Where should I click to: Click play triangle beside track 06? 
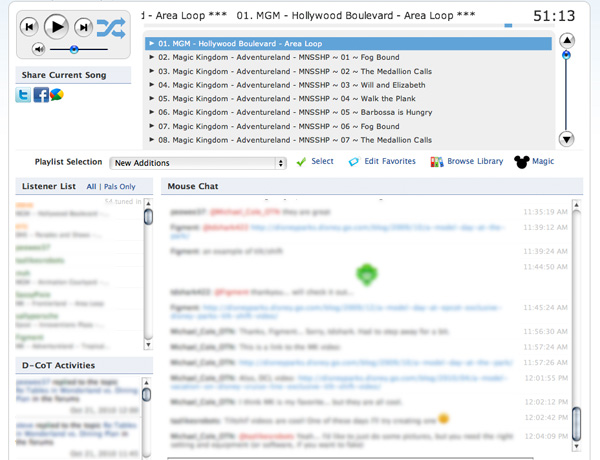pyautogui.click(x=152, y=112)
